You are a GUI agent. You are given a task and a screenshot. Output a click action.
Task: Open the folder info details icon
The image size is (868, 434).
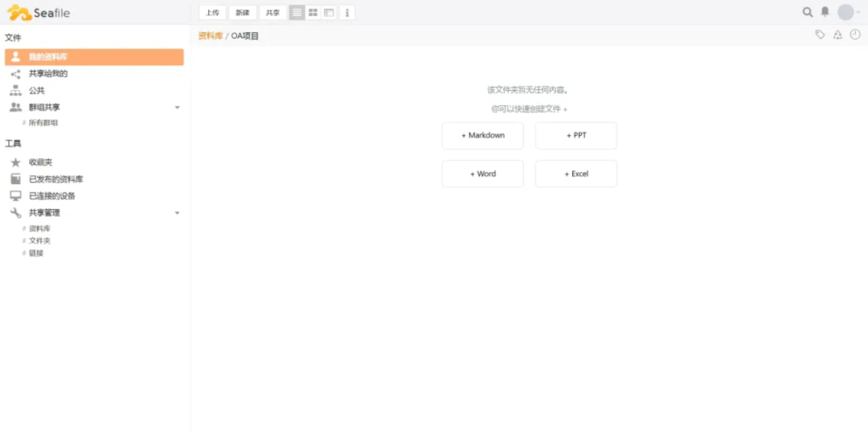point(347,13)
